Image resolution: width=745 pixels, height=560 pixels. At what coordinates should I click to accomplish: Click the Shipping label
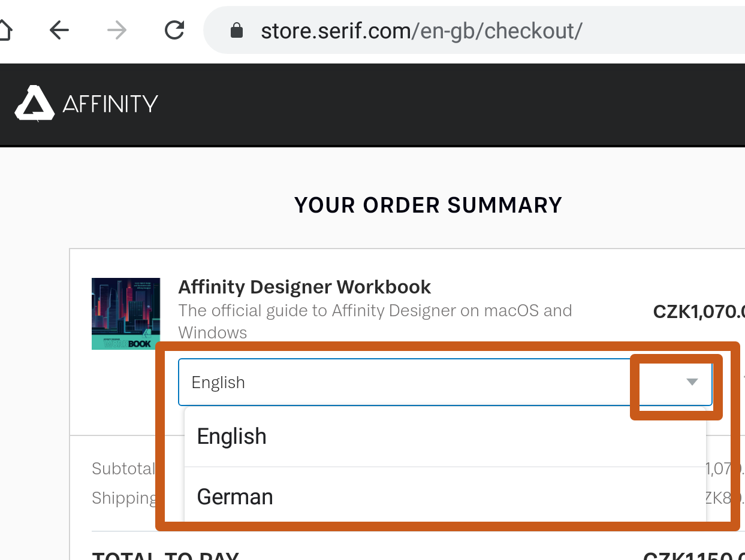click(124, 498)
